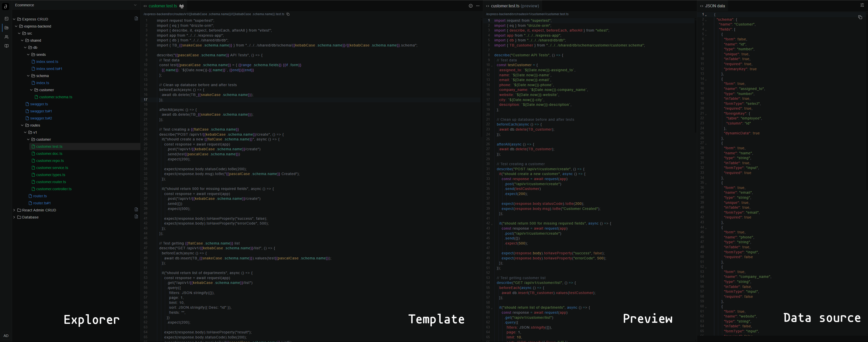This screenshot has width=868, height=342.
Task: Open the users sidebar icon
Action: click(x=6, y=37)
